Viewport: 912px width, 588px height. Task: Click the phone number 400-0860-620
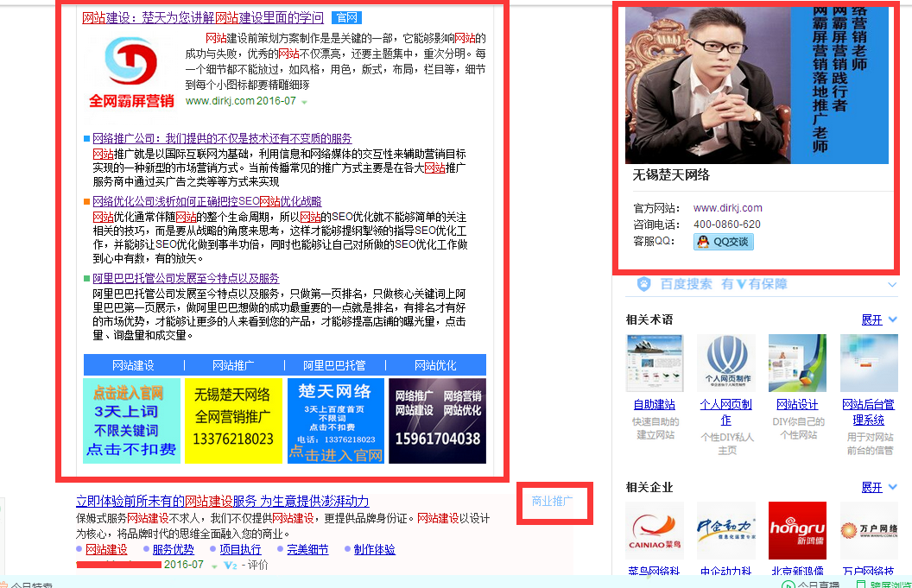coord(727,224)
